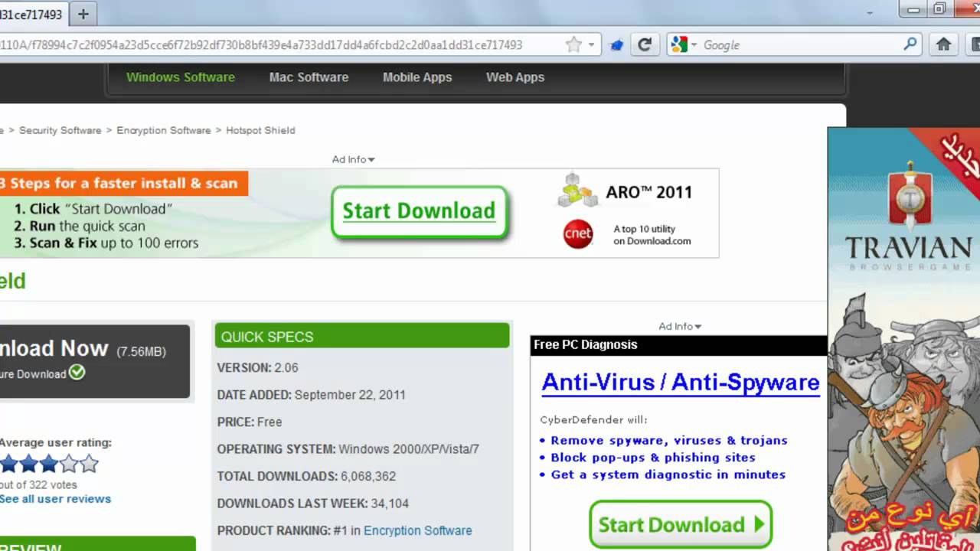Reload the current page
980x551 pixels.
(x=645, y=44)
